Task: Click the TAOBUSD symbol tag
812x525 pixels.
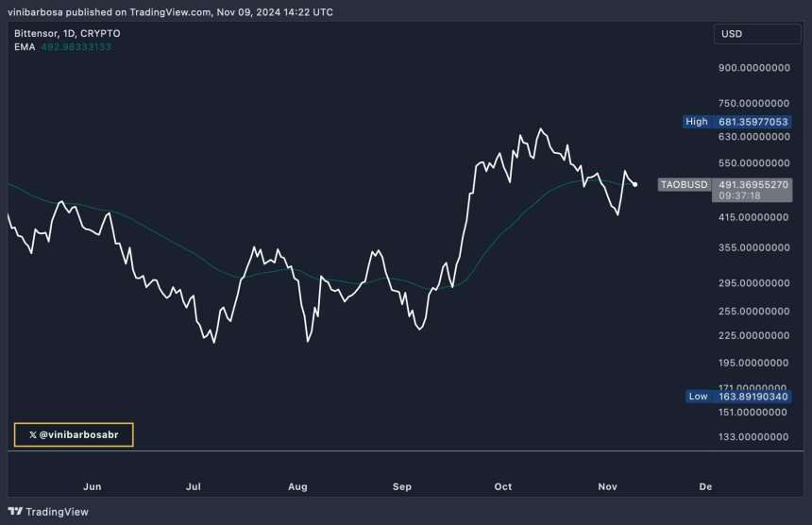Action: tap(683, 184)
